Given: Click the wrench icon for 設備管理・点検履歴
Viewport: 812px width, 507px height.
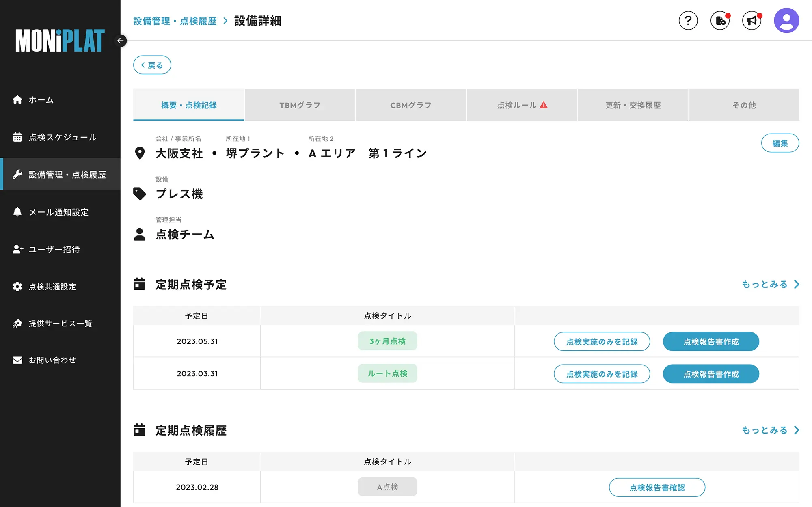Looking at the screenshot, I should (18, 175).
